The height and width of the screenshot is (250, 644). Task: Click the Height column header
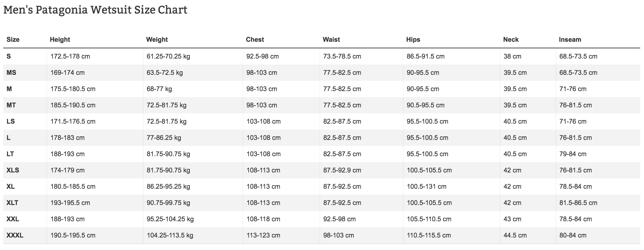60,40
